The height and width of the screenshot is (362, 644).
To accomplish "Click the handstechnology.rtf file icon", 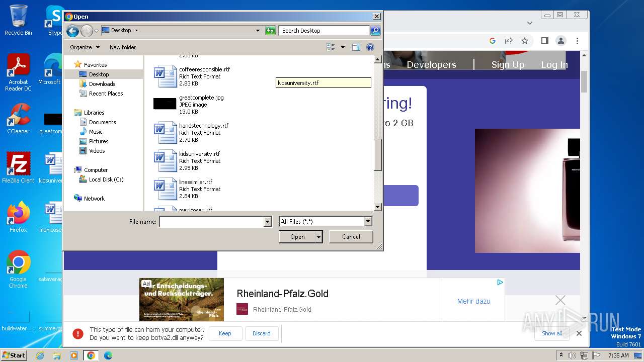I will [x=165, y=133].
